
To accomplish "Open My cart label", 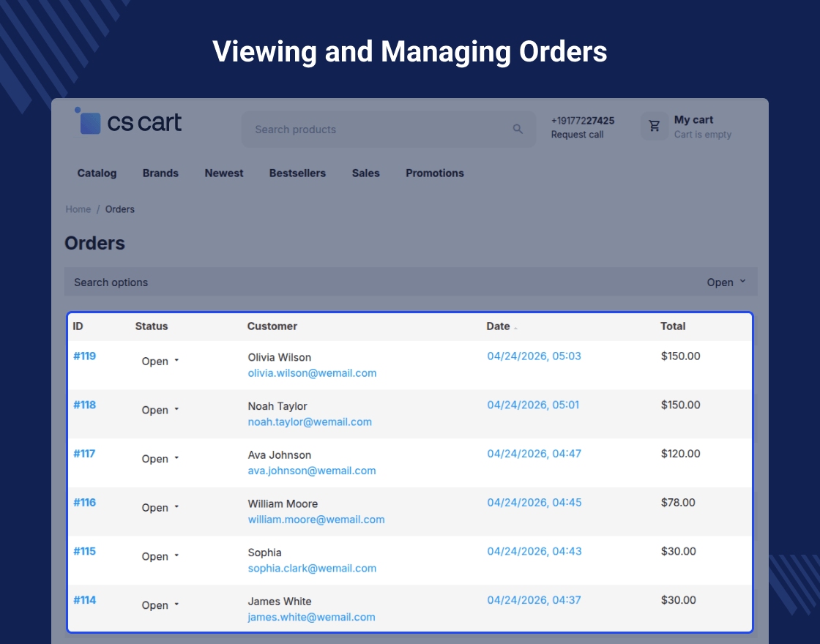I will point(693,120).
